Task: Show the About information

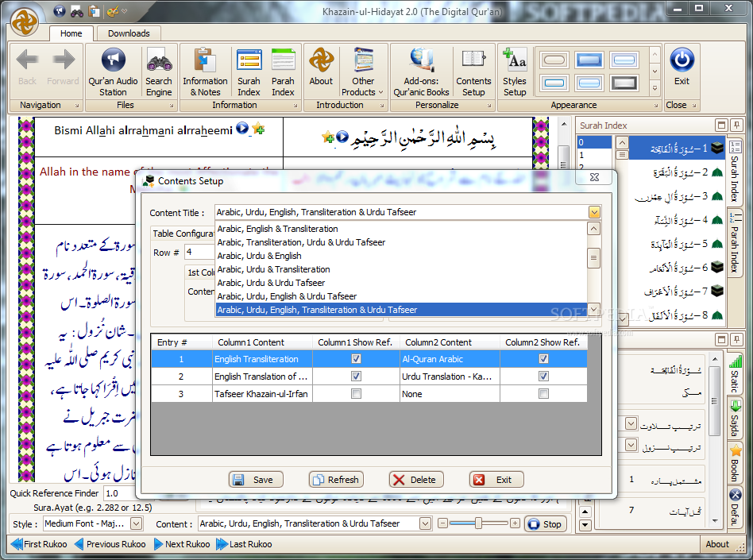Action: [321, 68]
